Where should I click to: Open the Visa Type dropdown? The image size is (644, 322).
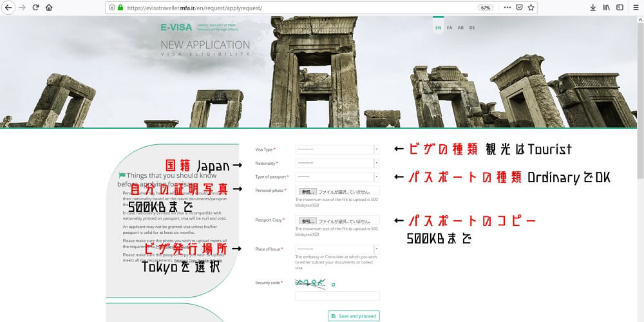click(x=337, y=149)
